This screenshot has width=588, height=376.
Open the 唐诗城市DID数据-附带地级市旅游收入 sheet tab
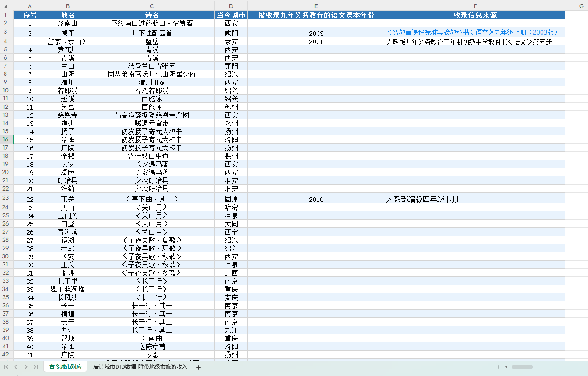pos(140,367)
